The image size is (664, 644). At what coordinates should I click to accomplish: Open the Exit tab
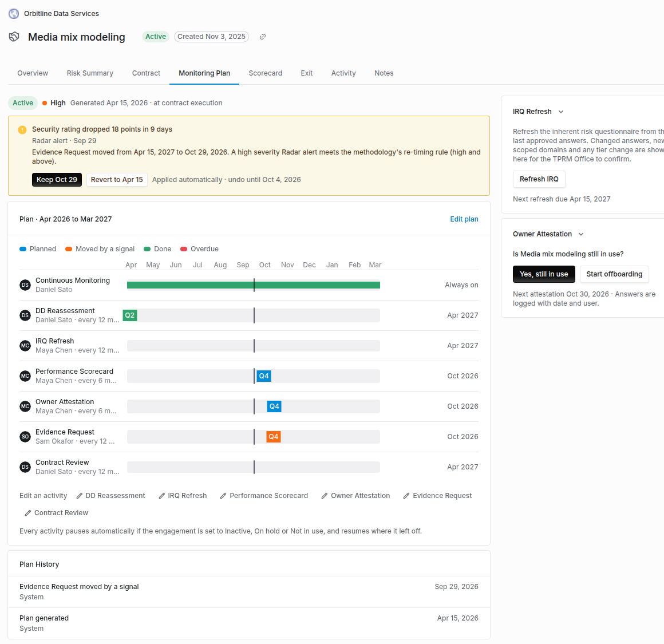(x=307, y=73)
